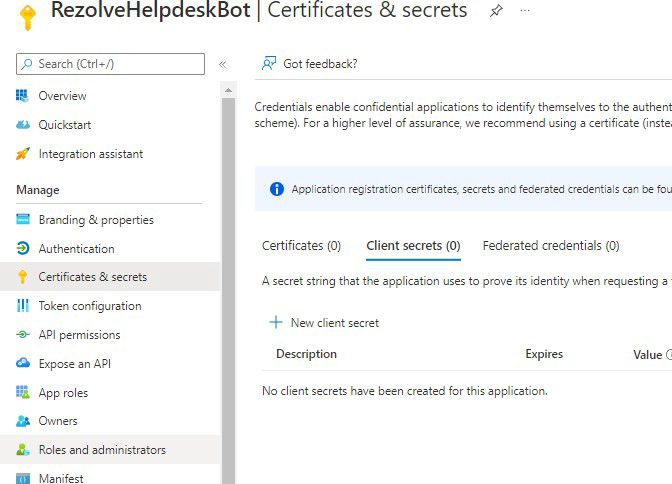Click the API permissions icon

23,334
